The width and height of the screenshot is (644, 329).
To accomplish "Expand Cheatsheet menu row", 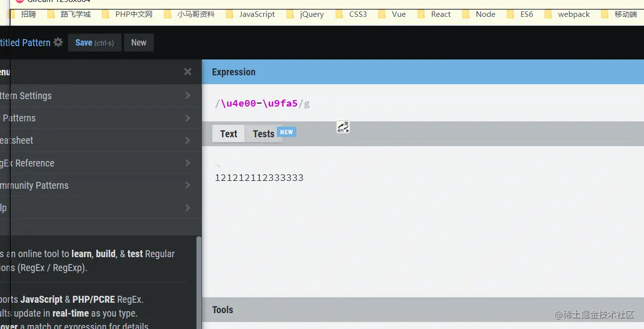I will pos(101,140).
